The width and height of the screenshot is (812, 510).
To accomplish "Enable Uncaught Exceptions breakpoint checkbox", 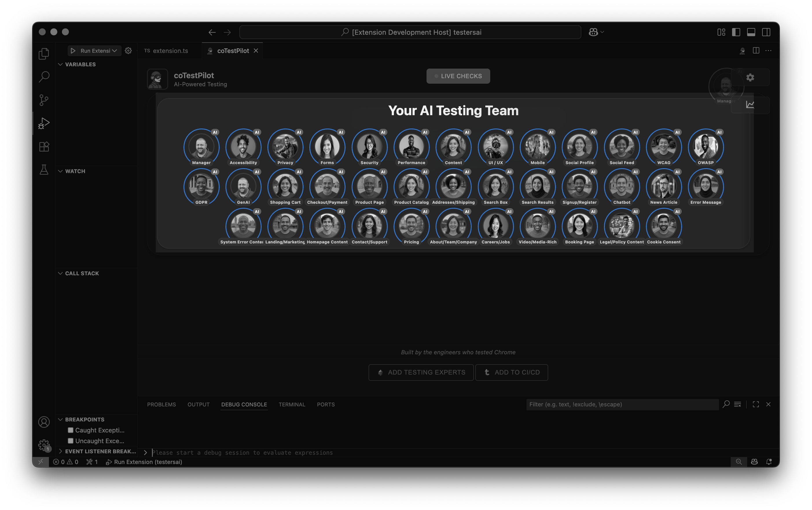I will pos(71,441).
